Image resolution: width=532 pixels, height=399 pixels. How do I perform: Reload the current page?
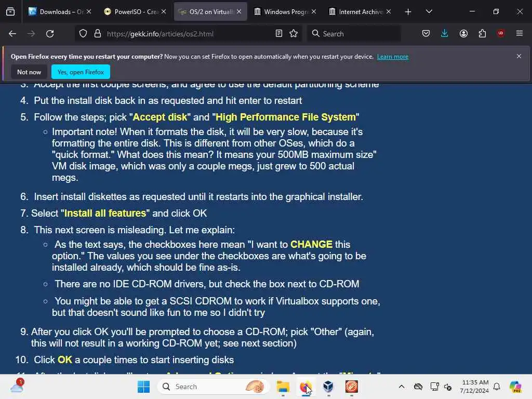[x=50, y=34]
